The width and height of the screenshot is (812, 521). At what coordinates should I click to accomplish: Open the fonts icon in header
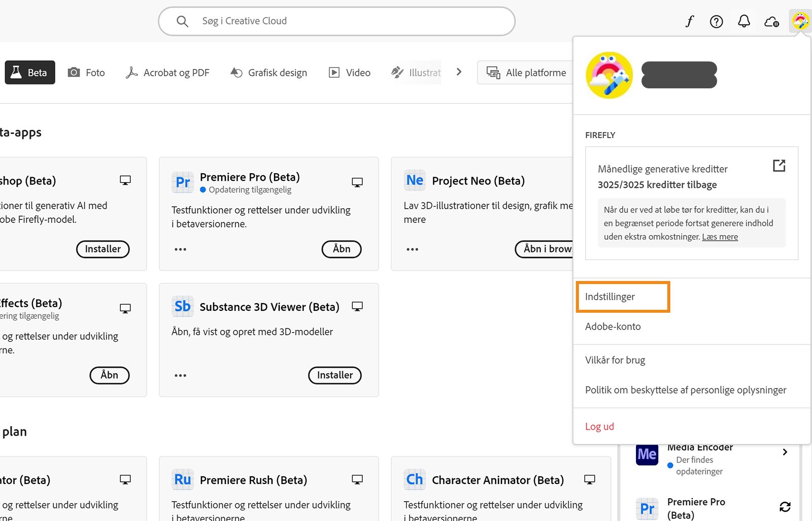click(x=689, y=21)
